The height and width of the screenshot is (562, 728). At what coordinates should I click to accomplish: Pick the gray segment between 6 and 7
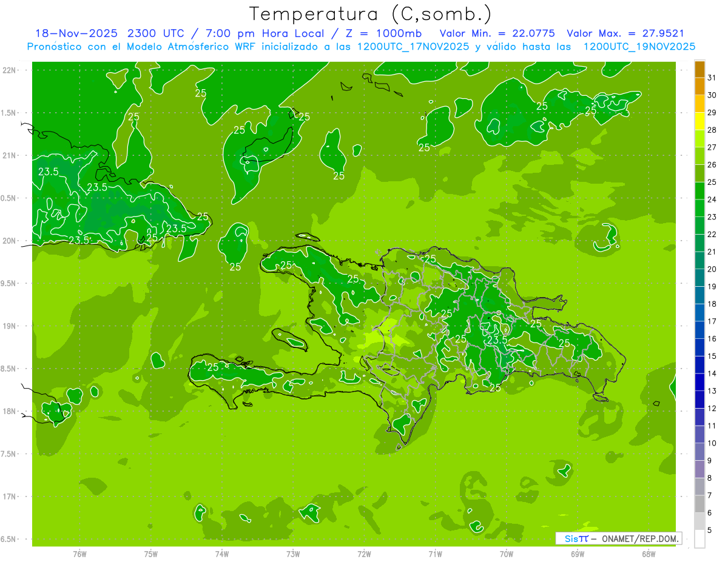(699, 504)
